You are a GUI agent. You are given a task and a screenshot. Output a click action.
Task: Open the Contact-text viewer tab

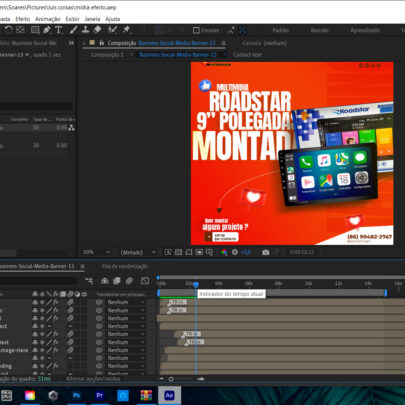pos(247,55)
